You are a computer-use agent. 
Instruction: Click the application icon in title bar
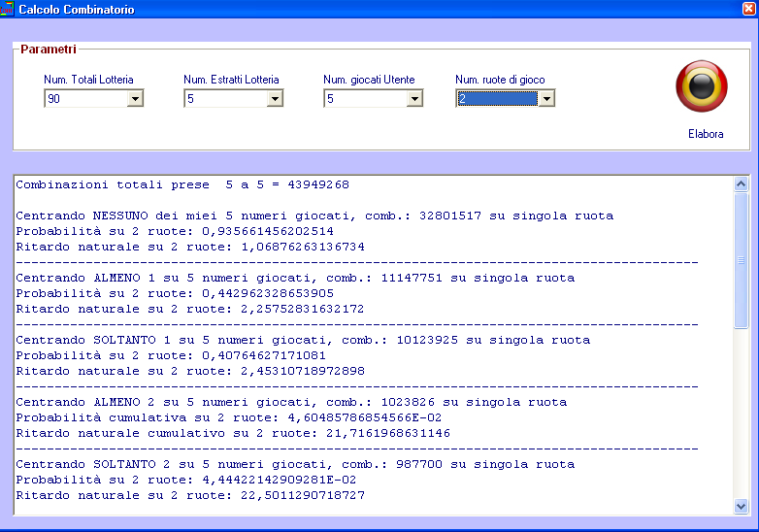pyautogui.click(x=7, y=9)
